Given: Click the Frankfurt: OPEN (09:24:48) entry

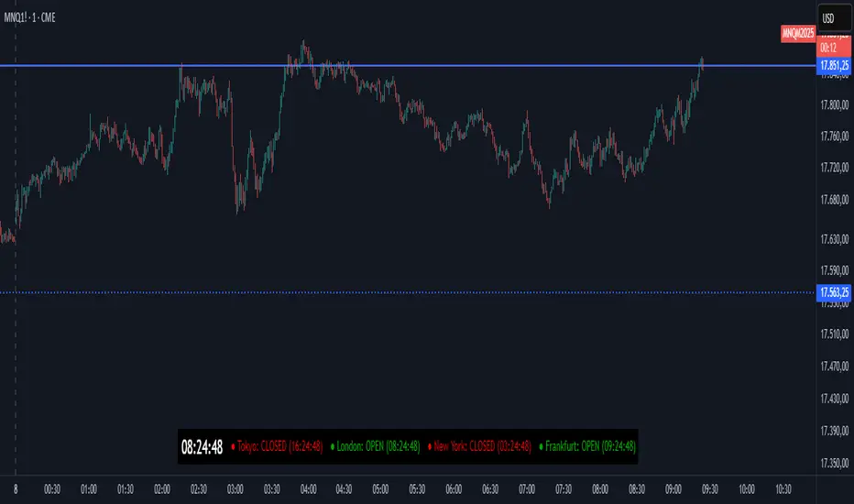Looking at the screenshot, I should point(587,447).
